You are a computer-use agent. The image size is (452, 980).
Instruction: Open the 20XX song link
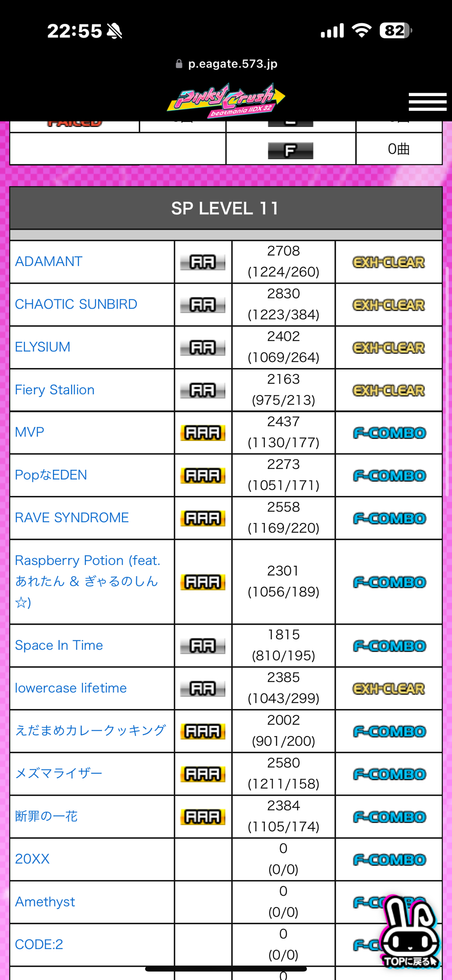point(32,859)
